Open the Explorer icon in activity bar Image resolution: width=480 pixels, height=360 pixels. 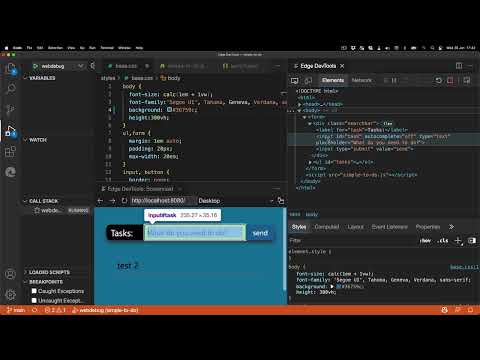10,69
